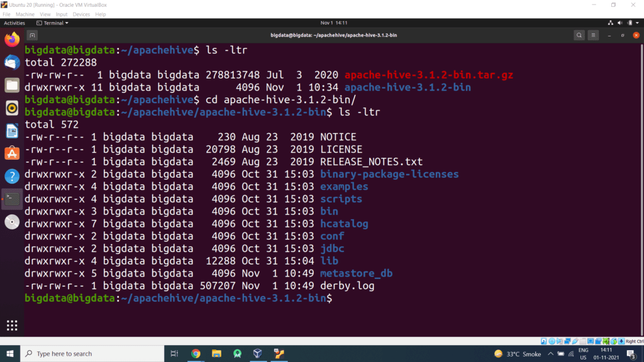644x362 pixels.
Task: Open the Windows Start menu
Action: (10, 353)
